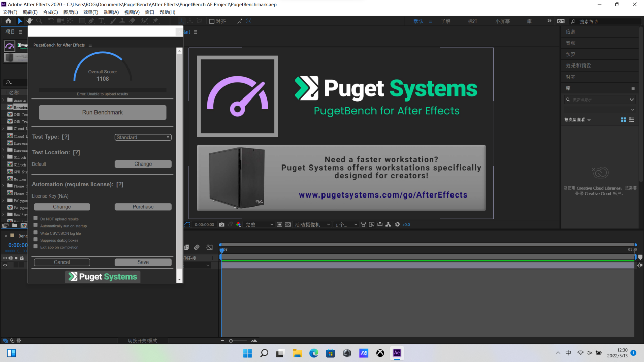Expand the 按类型查看 view-by-type dropdown
Viewport: 644px width, 362px height.
(x=577, y=120)
